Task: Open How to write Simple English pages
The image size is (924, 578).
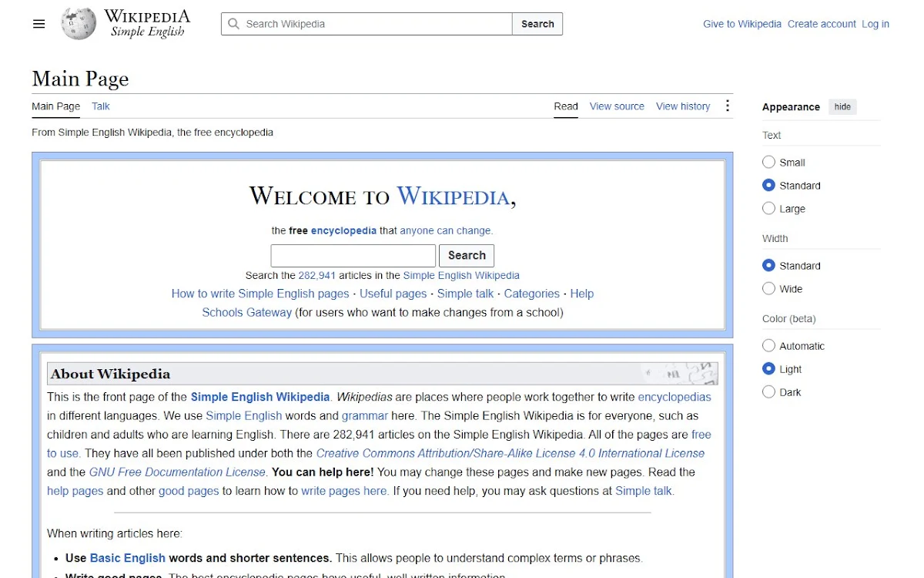Action: (x=260, y=294)
